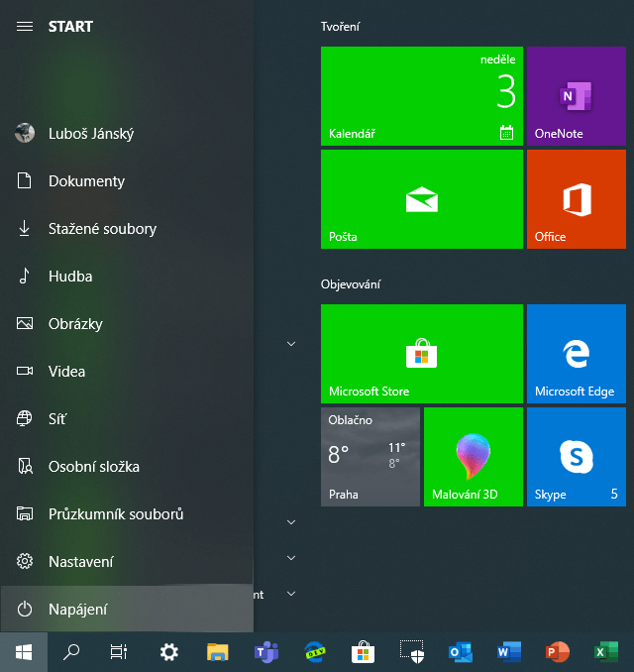Open the Praha weather tile
The height and width of the screenshot is (672, 634).
point(370,457)
